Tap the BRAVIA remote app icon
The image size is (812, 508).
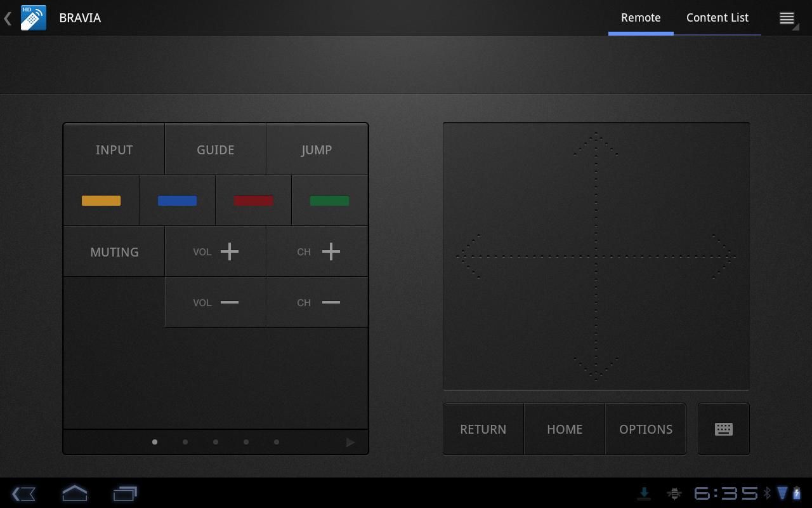32,18
